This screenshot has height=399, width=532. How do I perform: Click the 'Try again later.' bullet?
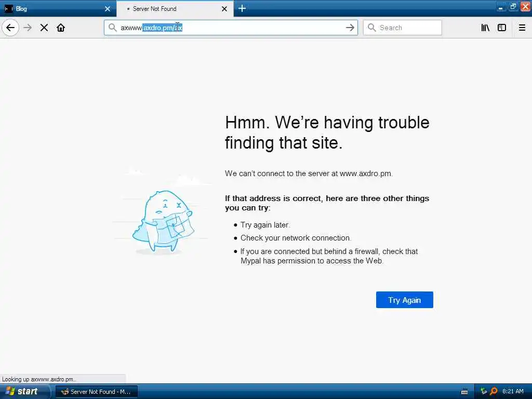pyautogui.click(x=265, y=225)
